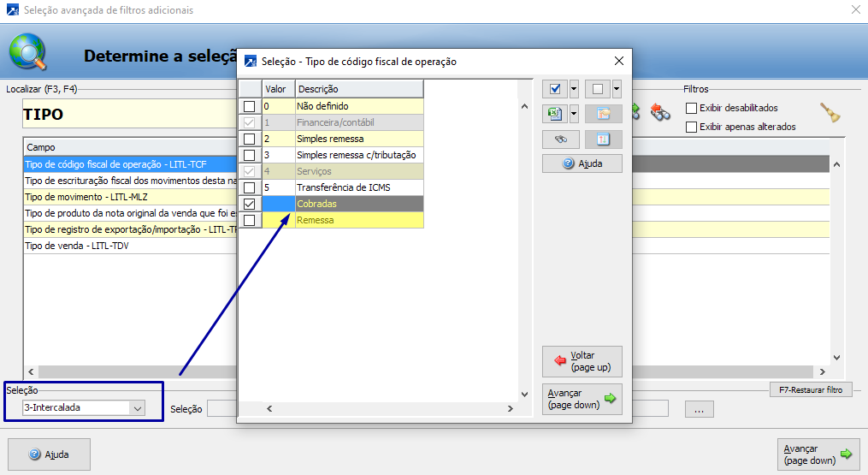Viewport: 868px width, 475px height.
Task: Close the Seleção dialog with X
Action: (619, 61)
